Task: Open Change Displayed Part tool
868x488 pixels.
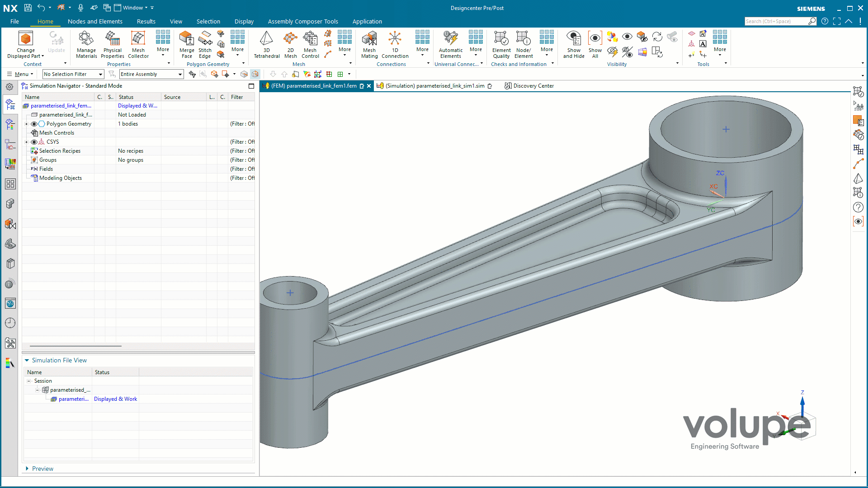Action: tap(26, 45)
